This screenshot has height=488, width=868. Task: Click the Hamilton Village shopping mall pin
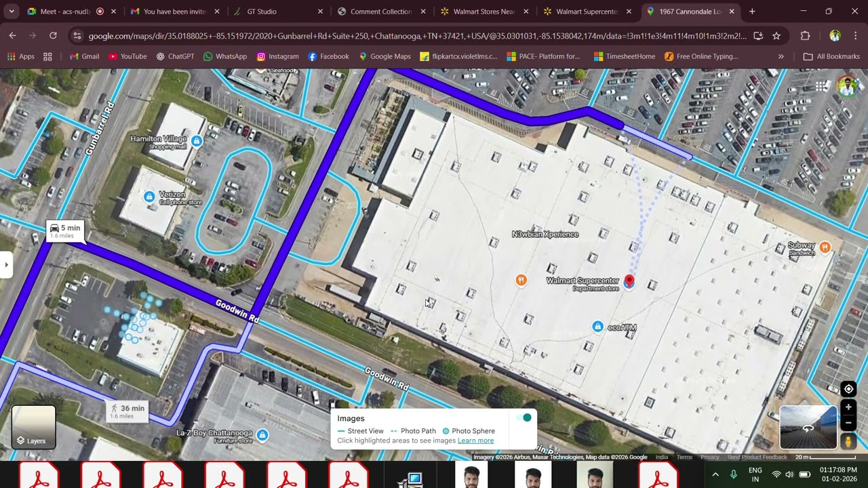tap(197, 141)
